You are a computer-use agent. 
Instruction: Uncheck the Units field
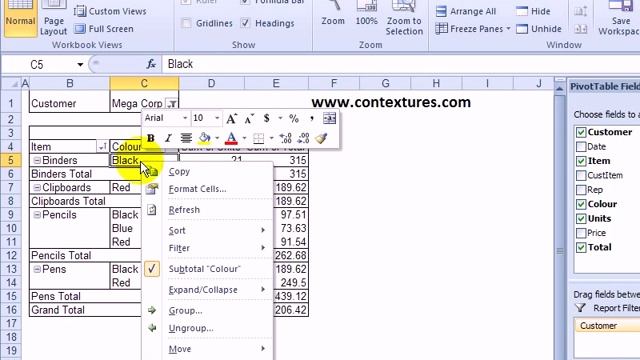point(581,218)
